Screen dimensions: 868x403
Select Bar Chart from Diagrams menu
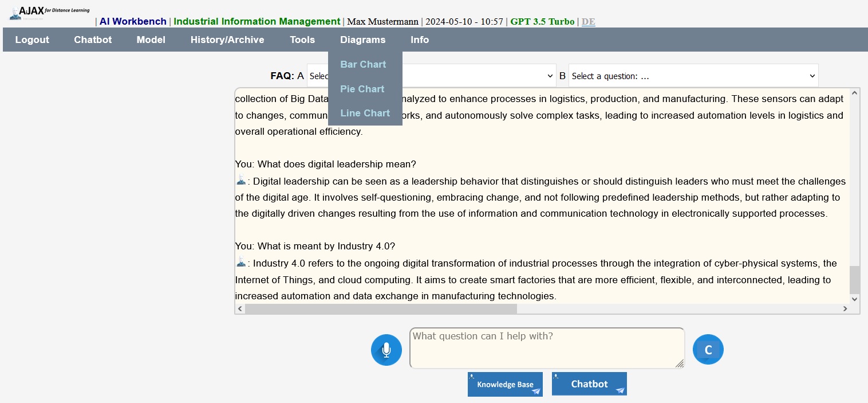click(x=363, y=64)
